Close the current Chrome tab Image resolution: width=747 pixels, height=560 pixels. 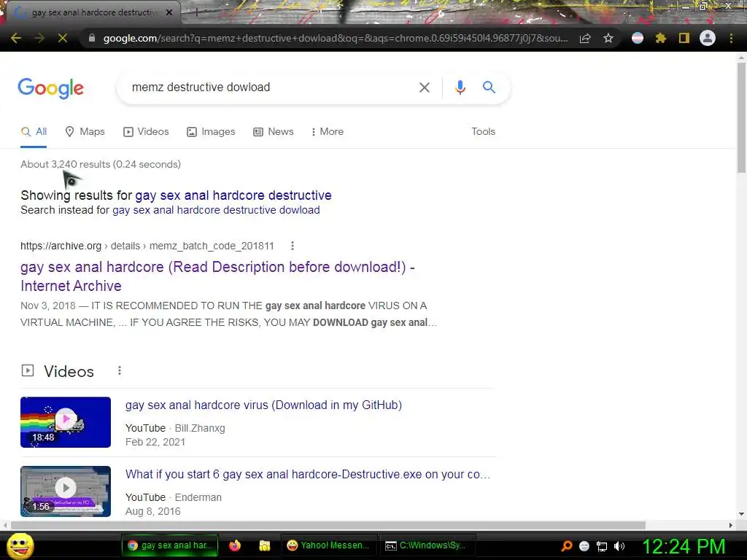169,12
